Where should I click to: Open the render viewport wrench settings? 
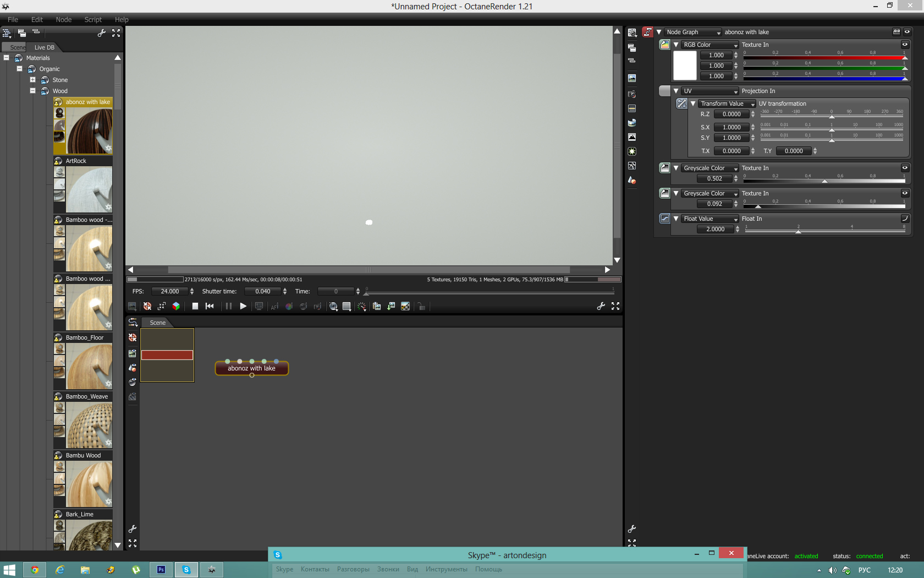[601, 306]
